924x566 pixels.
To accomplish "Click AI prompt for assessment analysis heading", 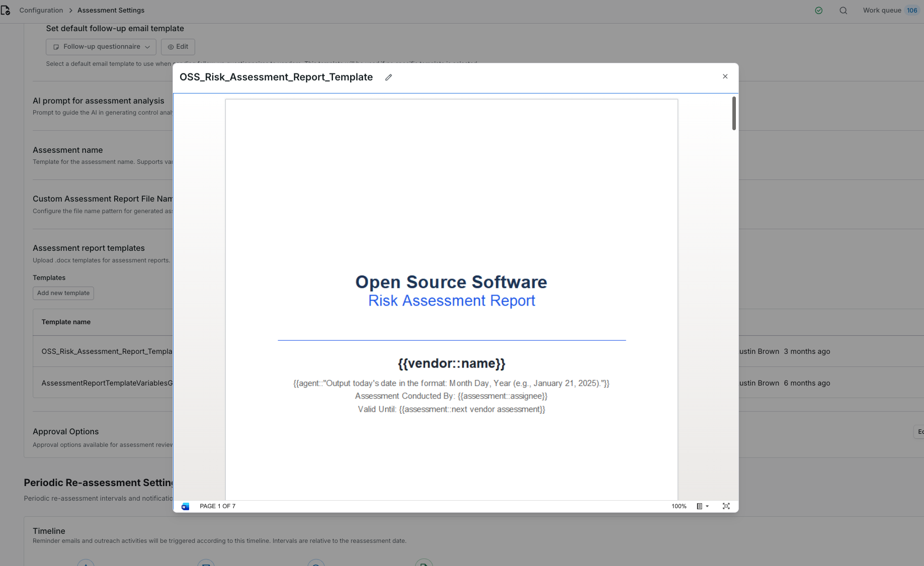I will [99, 101].
